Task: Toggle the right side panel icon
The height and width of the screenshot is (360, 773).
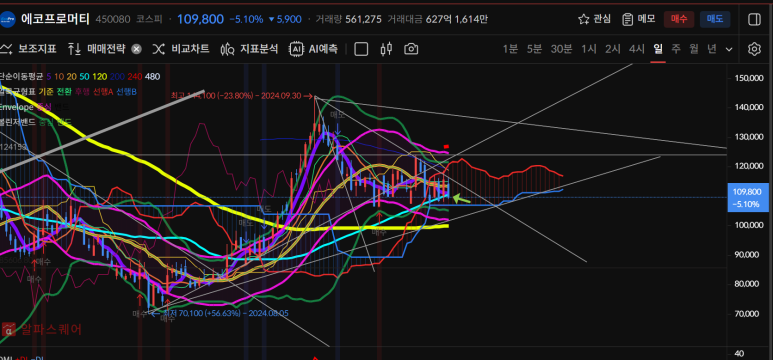Action: [x=754, y=19]
